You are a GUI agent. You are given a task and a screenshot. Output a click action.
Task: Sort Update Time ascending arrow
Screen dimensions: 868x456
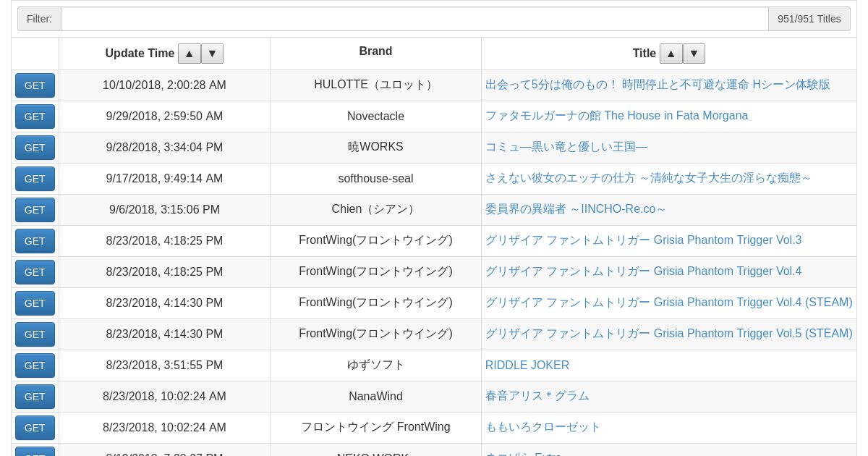189,54
